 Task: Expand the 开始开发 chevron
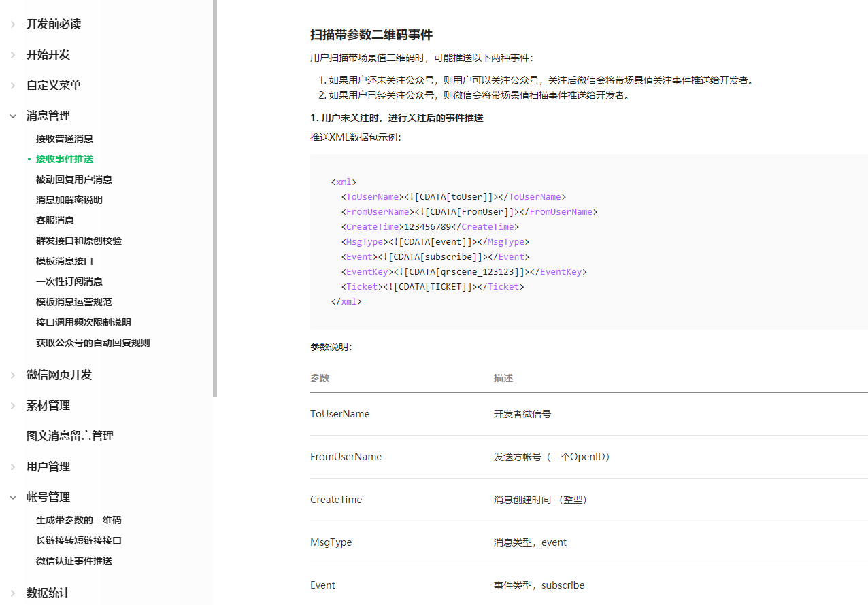[x=13, y=55]
